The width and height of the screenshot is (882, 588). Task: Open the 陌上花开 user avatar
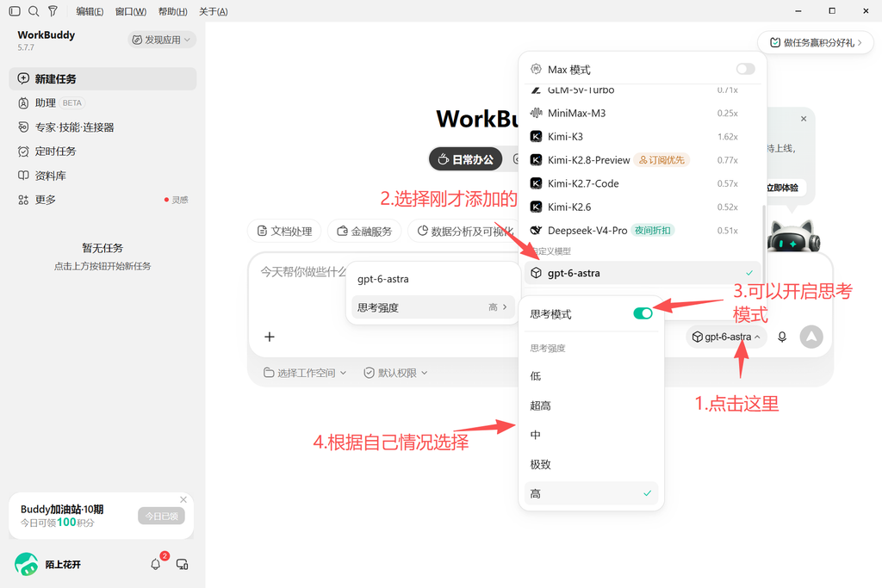pyautogui.click(x=26, y=565)
